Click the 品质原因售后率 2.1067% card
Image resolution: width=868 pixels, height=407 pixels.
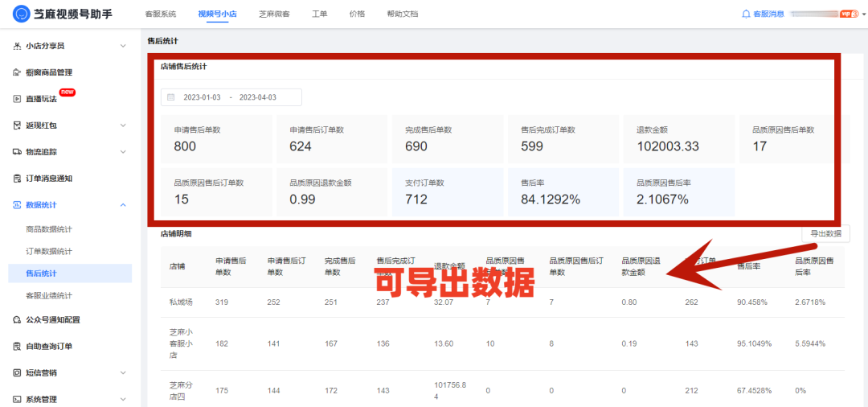tap(679, 192)
